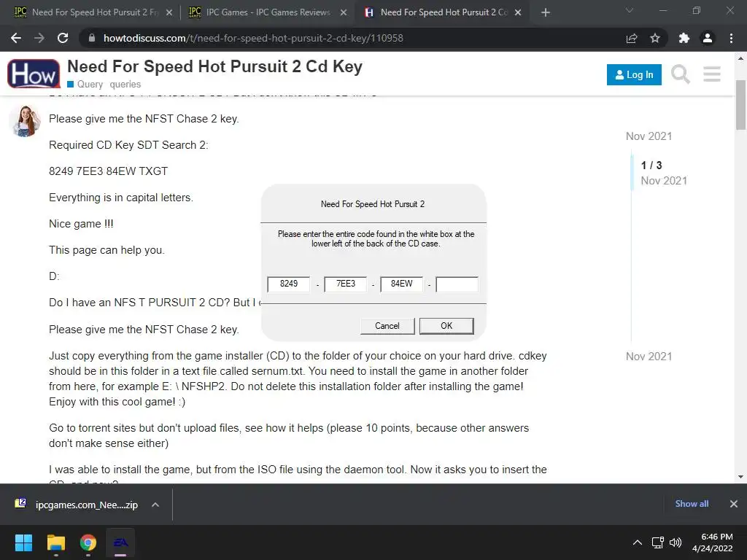Click the network icon in system tray
This screenshot has width=747, height=560.
pos(658,542)
